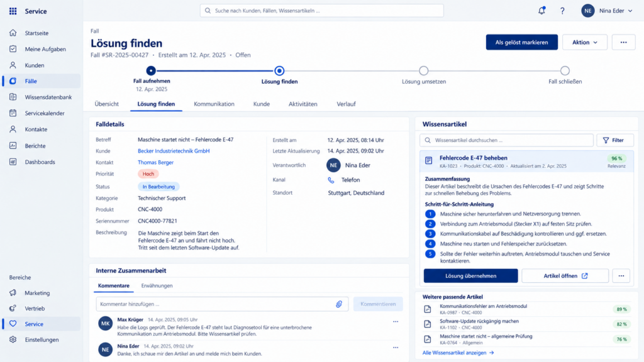Screen dimensions: 644x362
Task: Open the case more-options ellipsis button
Action: click(x=623, y=42)
